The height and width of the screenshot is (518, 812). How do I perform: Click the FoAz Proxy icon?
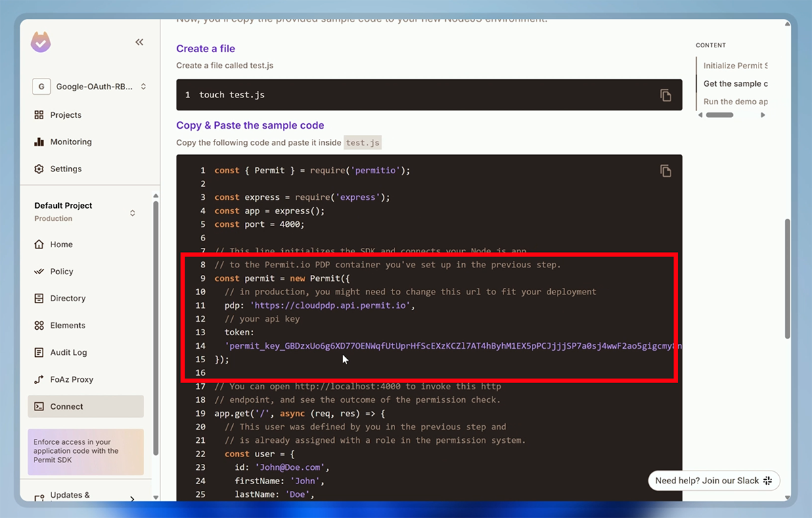coord(39,380)
